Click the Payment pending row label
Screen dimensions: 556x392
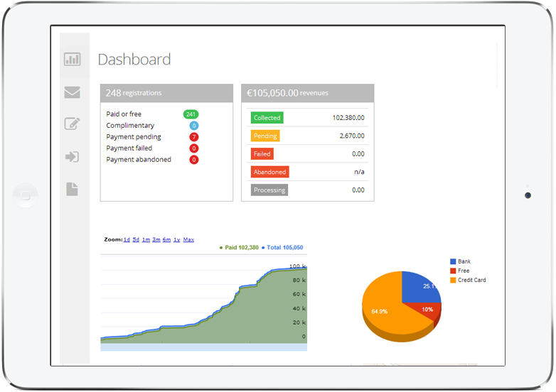click(x=134, y=136)
